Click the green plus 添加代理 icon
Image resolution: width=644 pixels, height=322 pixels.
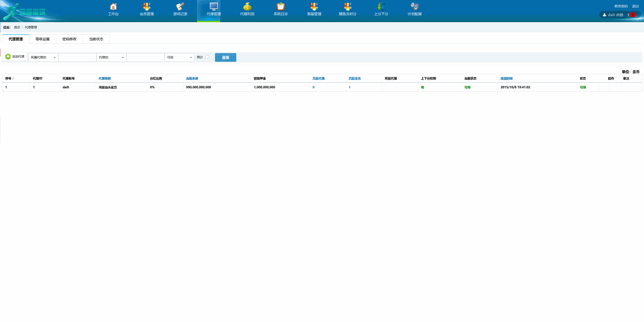[8, 57]
